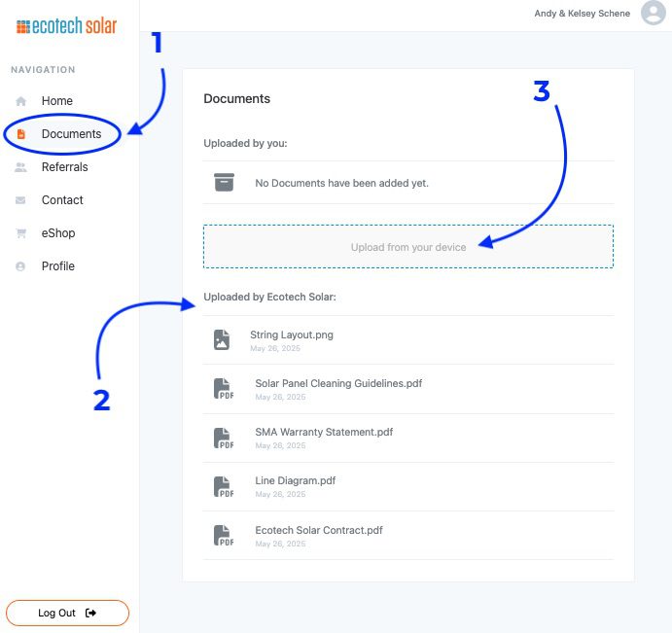This screenshot has width=672, height=633.
Task: Click the ecotech solar logo
Action: pos(66,25)
